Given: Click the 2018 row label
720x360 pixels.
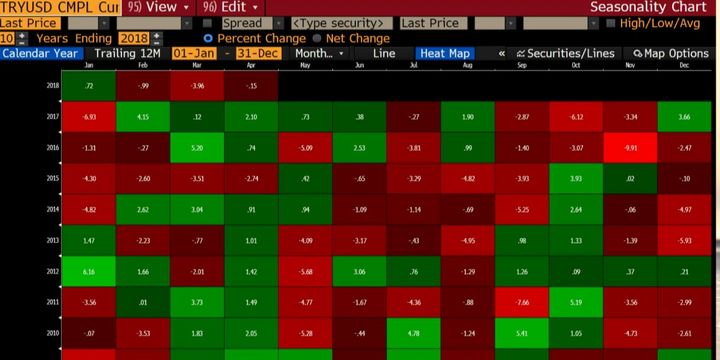Looking at the screenshot, I should click(52, 85).
